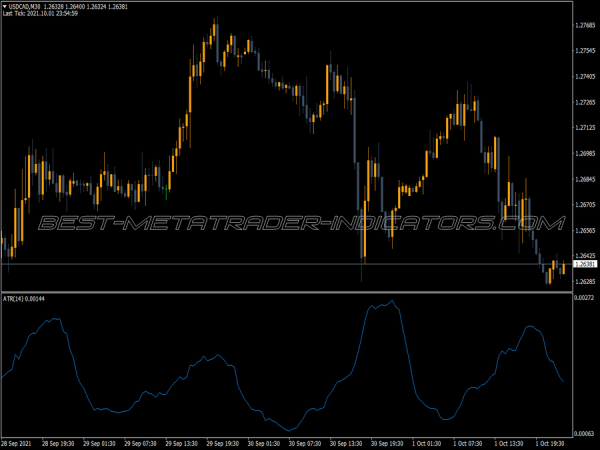The width and height of the screenshot is (600, 450).
Task: Click the triangle icon before USDCAD,M30
Action: (5, 7)
